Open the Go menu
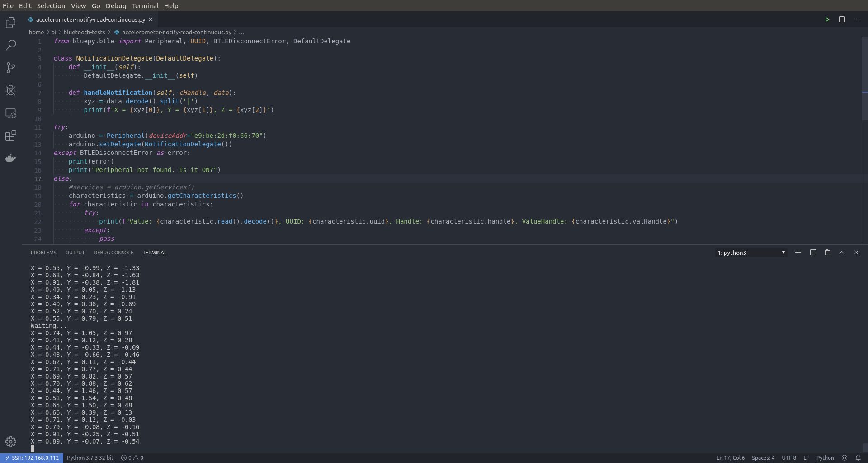This screenshot has height=463, width=868. [x=96, y=6]
